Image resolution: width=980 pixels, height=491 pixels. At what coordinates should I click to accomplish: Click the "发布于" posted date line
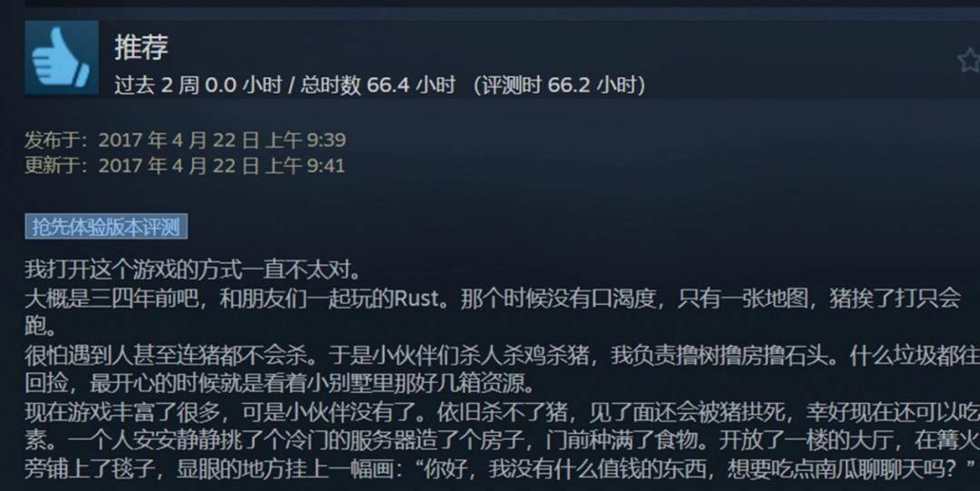point(185,140)
